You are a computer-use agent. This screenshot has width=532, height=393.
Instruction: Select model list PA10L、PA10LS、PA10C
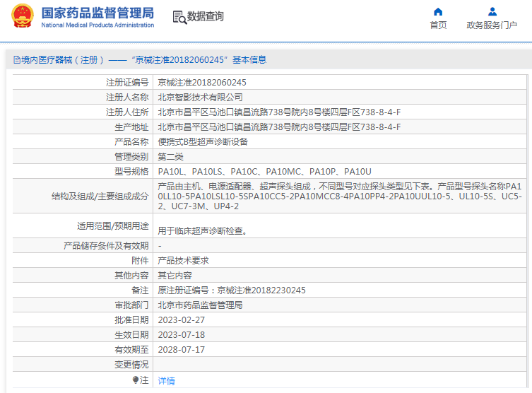pyautogui.click(x=265, y=172)
